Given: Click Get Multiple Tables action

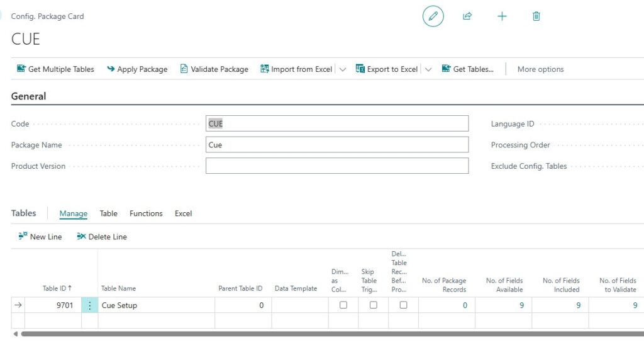Looking at the screenshot, I should (x=55, y=69).
